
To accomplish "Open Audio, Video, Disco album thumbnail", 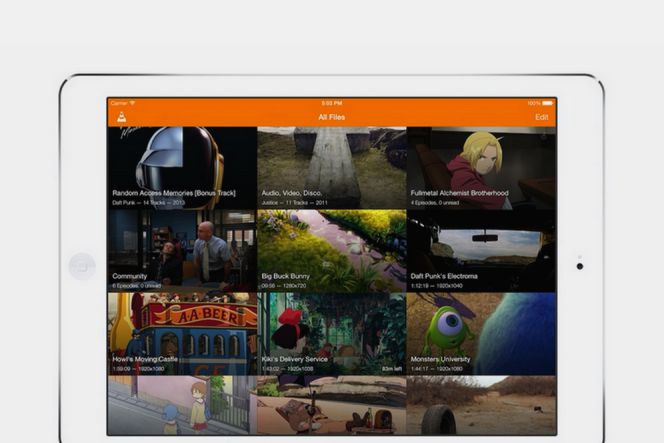I will 332,168.
